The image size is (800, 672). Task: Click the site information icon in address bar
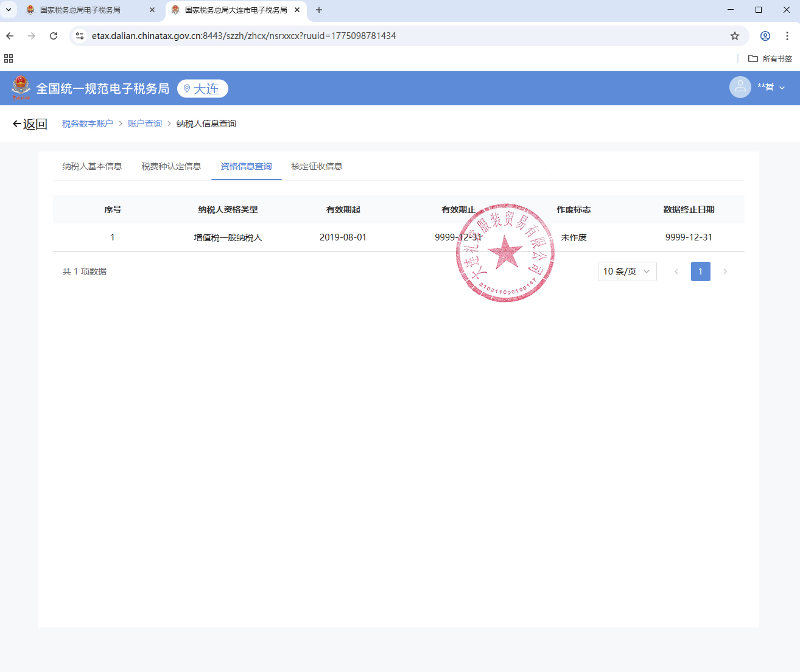pos(80,36)
